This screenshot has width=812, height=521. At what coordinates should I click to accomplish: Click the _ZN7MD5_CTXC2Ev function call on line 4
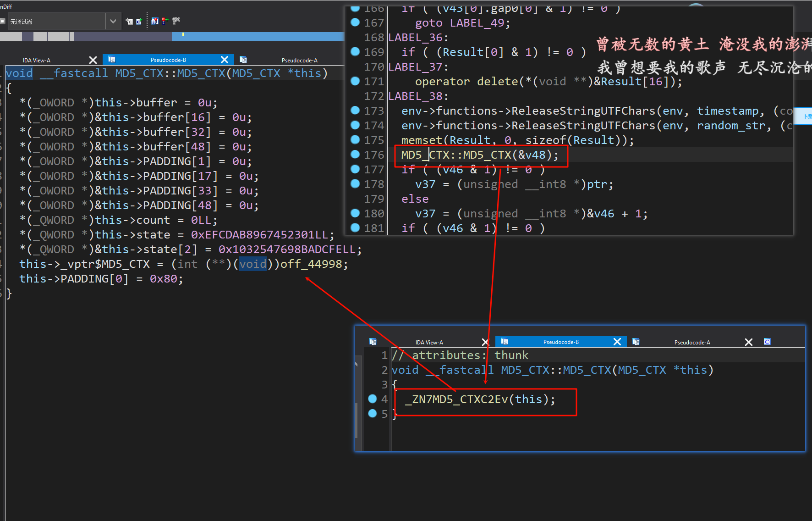coord(456,399)
